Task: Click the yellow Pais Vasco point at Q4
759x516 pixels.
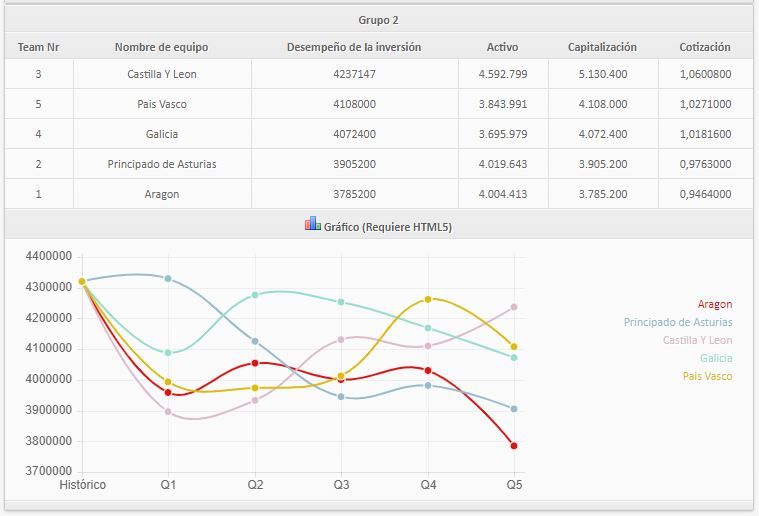Action: point(428,300)
